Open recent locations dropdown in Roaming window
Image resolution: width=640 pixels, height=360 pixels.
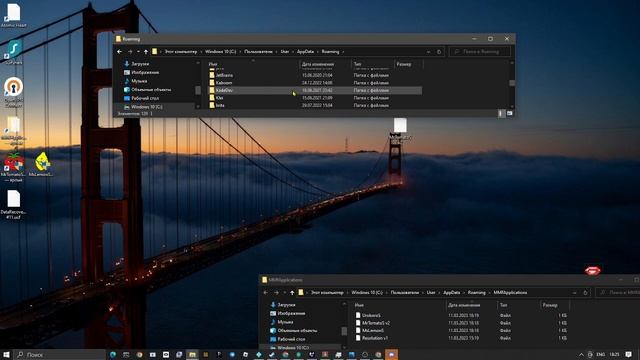pyautogui.click(x=138, y=52)
